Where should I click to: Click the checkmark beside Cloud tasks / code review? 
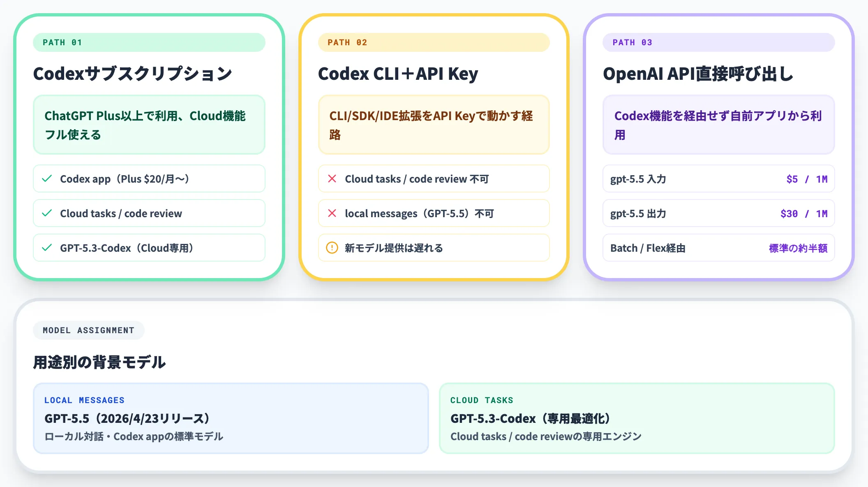(47, 213)
